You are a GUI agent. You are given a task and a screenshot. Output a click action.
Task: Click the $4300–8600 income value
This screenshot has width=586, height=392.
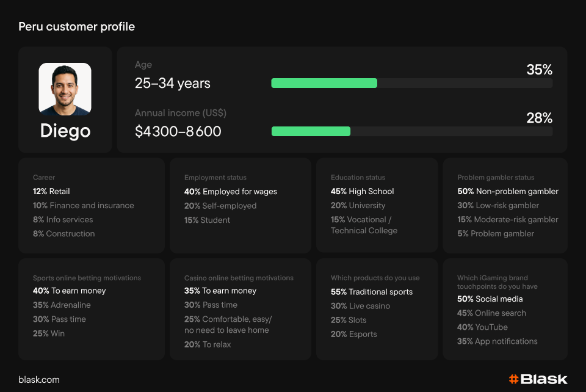(178, 131)
